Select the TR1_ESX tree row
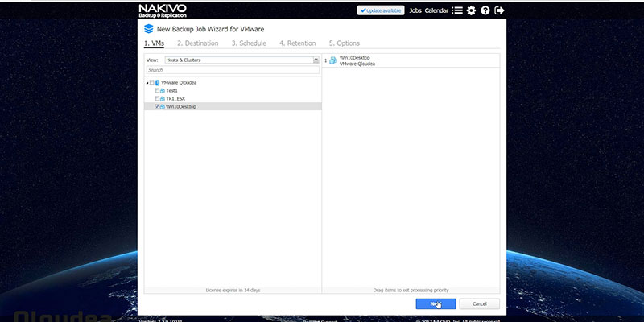Image resolution: width=644 pixels, height=322 pixels. point(233,98)
